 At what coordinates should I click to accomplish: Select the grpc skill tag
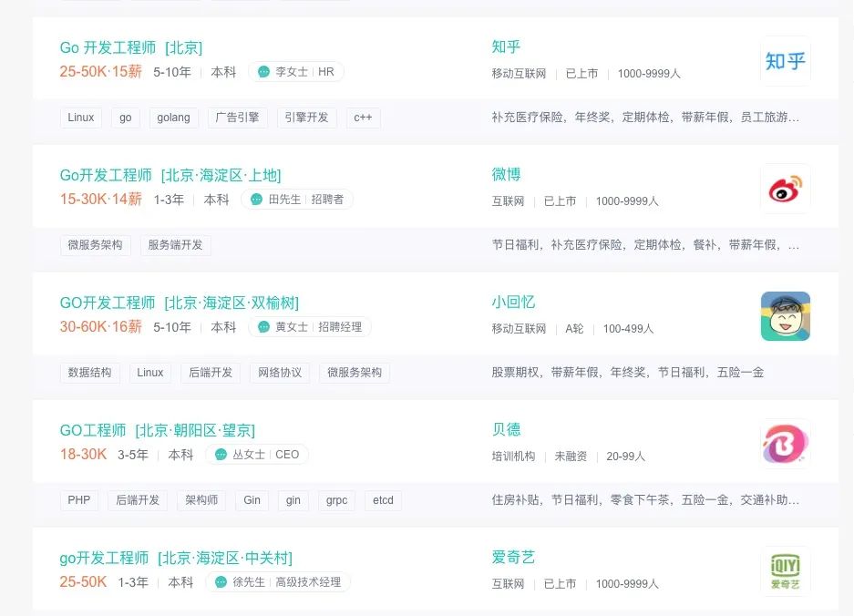(336, 500)
